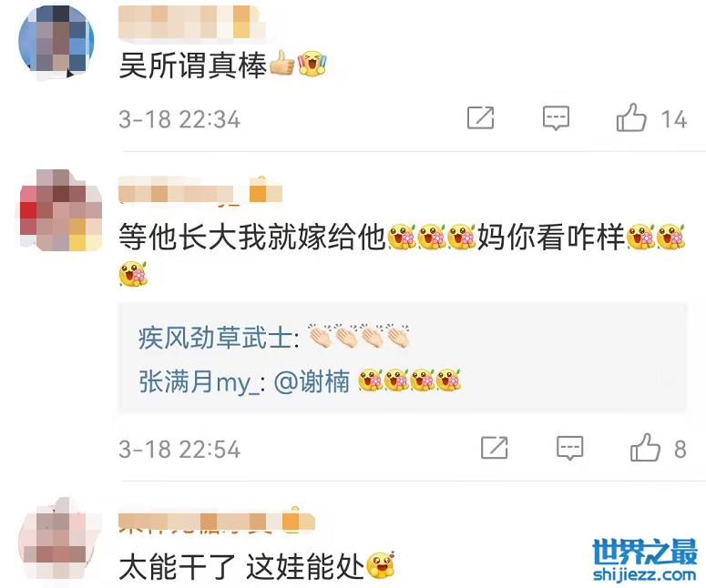706x588 pixels.
Task: Share the 等他长大我就嫁给他 comment
Action: 495,448
